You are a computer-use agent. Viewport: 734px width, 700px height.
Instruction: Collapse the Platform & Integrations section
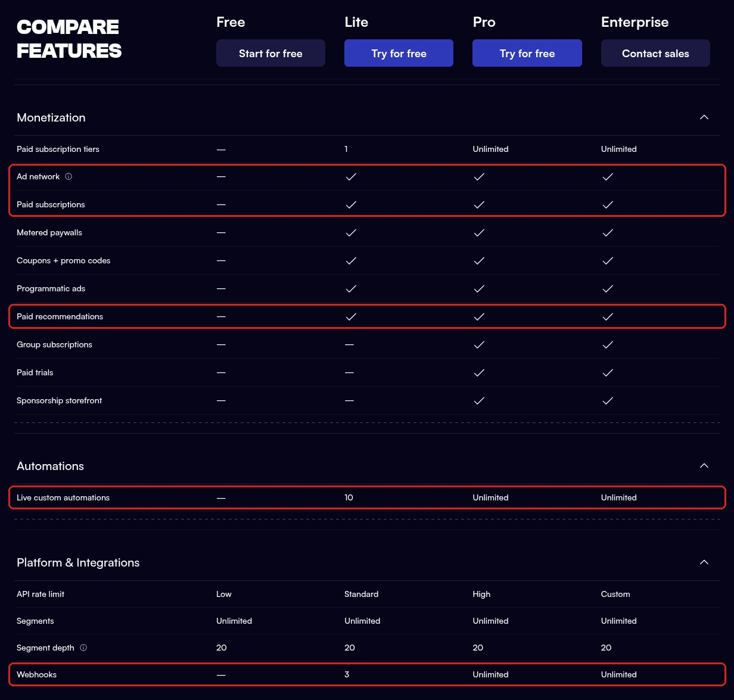(x=704, y=562)
